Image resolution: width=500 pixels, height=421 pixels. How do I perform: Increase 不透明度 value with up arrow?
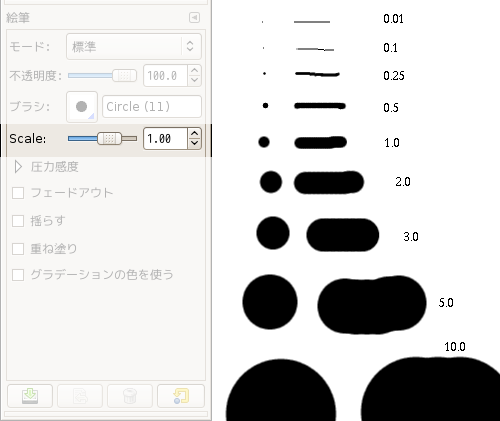(x=195, y=70)
